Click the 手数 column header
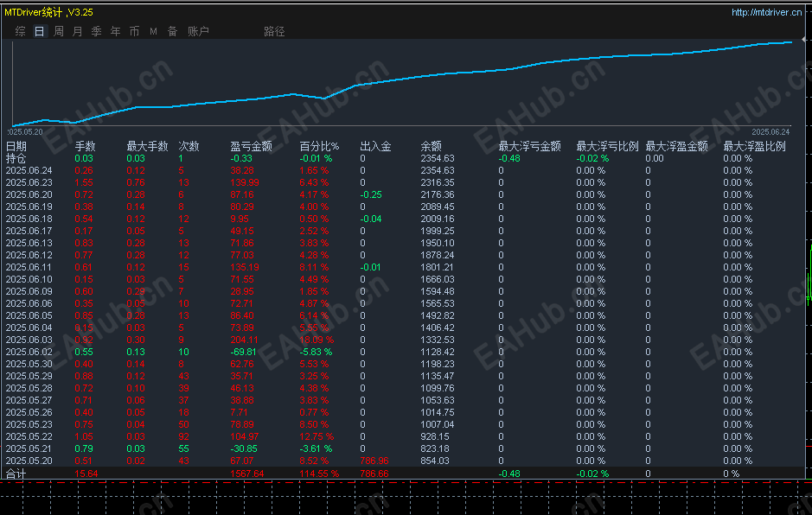812x515 pixels. coord(86,147)
